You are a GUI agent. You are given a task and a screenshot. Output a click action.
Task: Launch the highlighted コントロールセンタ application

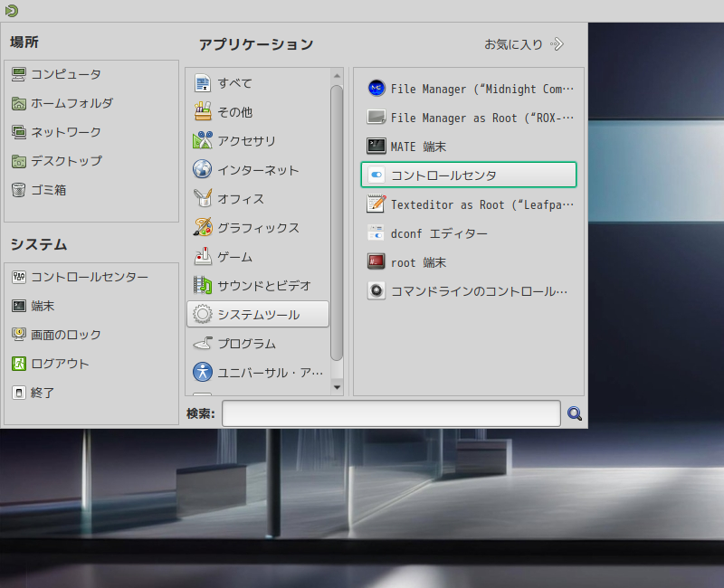[469, 175]
